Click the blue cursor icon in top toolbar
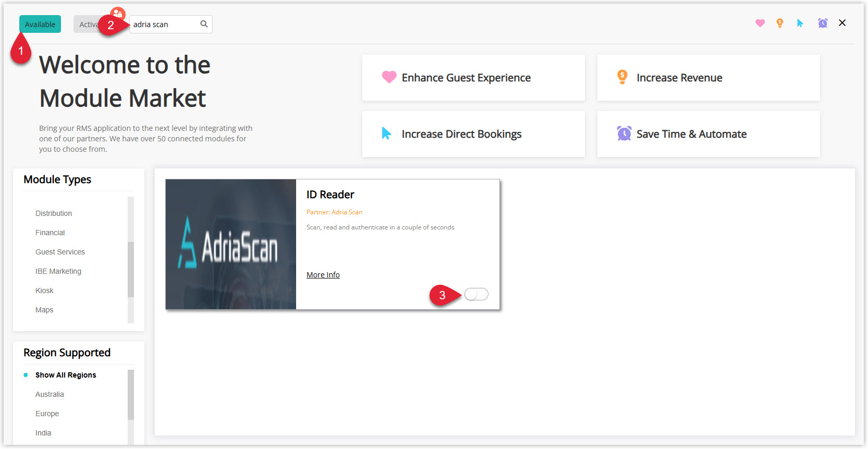 [800, 23]
